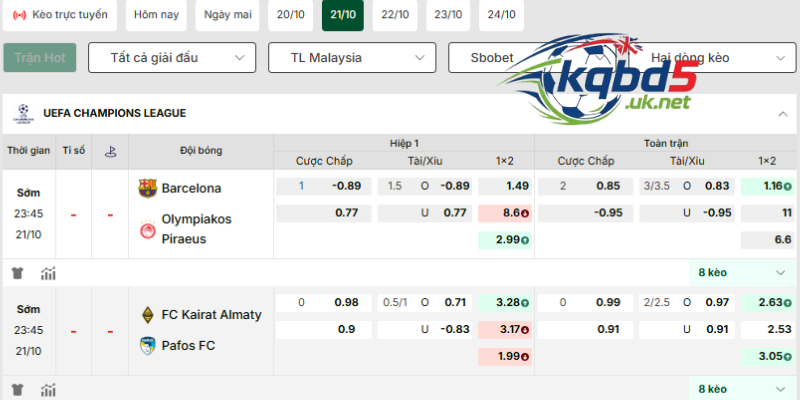Click the Barcelona club crest
Screen dimensions: 800x400
tap(148, 188)
